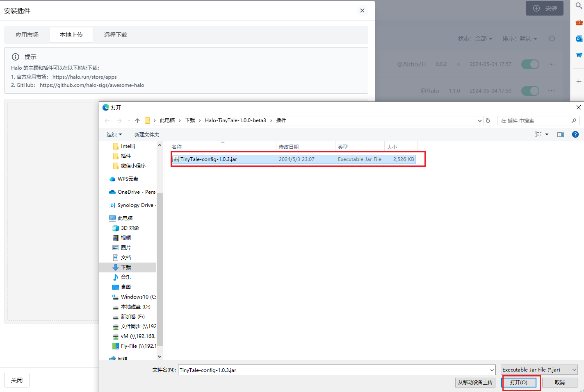The height and width of the screenshot is (392, 584).
Task: Sort files by 名称 column header
Action: 224,147
